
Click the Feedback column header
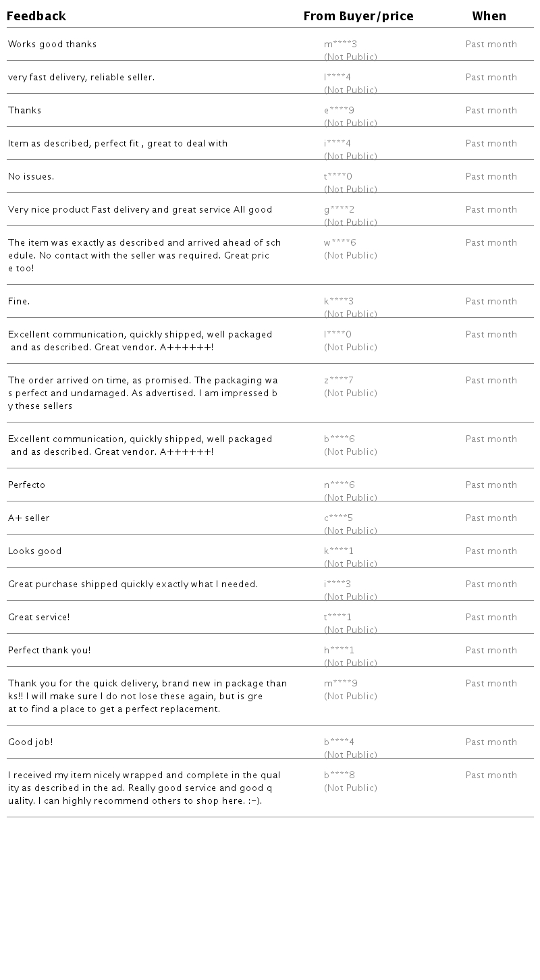click(36, 16)
